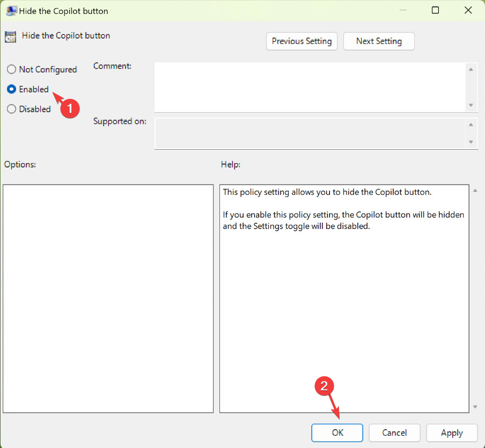This screenshot has height=448, width=485.
Task: Click the policy setting icon beside heading
Action: [11, 37]
